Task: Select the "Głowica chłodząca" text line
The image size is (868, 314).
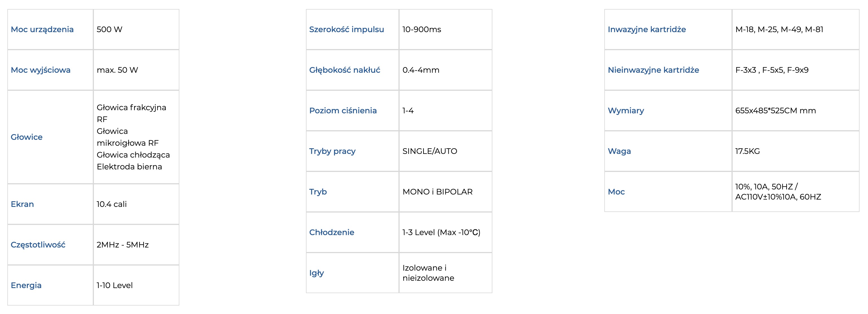Action: pos(133,155)
